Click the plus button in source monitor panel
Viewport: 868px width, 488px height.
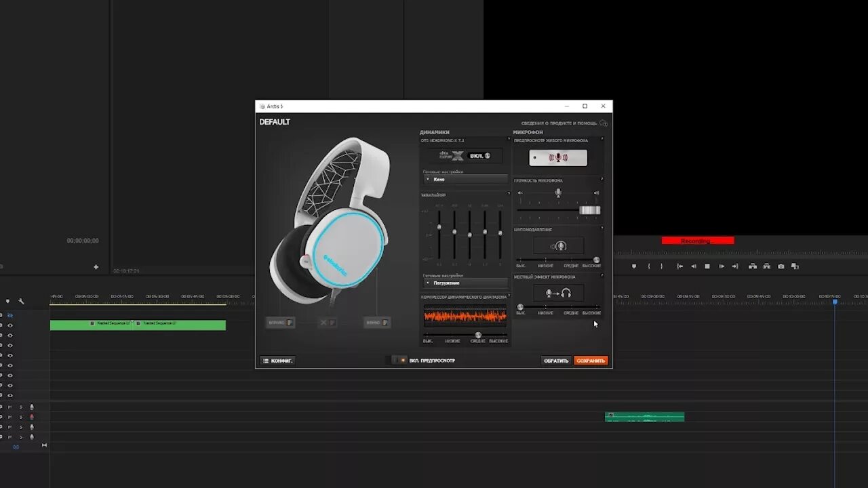tap(96, 266)
